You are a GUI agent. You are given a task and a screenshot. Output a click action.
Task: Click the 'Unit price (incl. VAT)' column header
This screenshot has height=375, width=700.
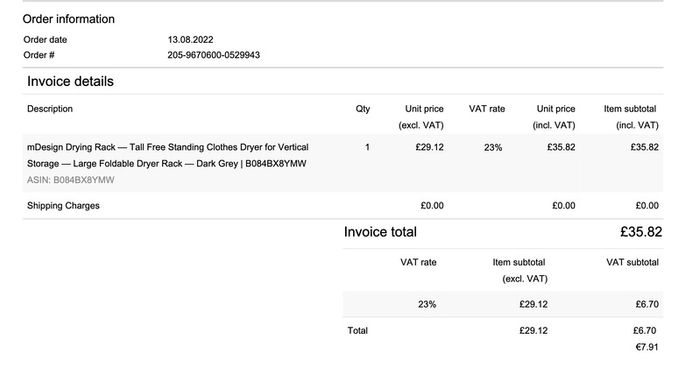tap(554, 117)
